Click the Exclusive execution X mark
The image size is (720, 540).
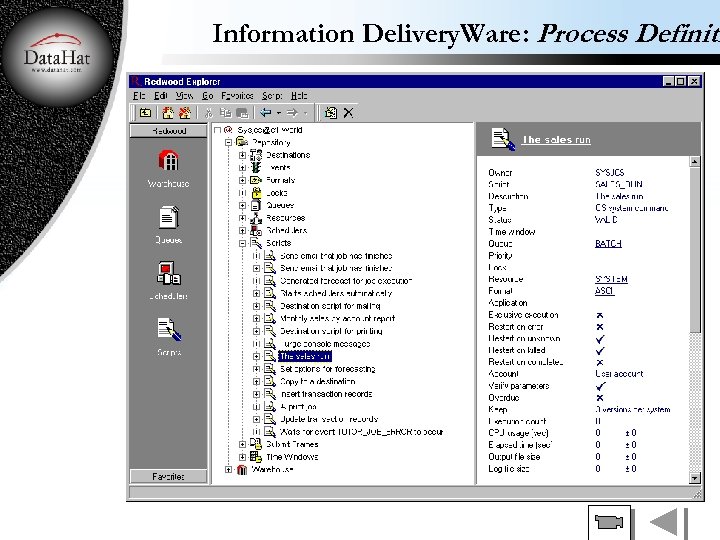coord(600,315)
